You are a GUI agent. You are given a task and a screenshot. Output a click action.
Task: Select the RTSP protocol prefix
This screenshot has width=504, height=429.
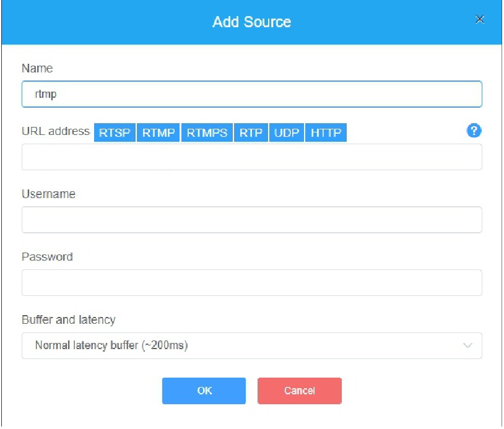point(115,133)
